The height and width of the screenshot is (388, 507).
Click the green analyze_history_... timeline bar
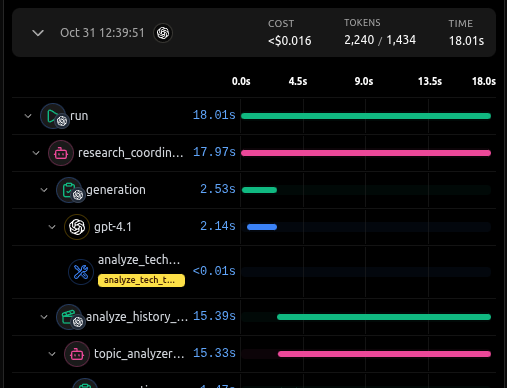[384, 317]
